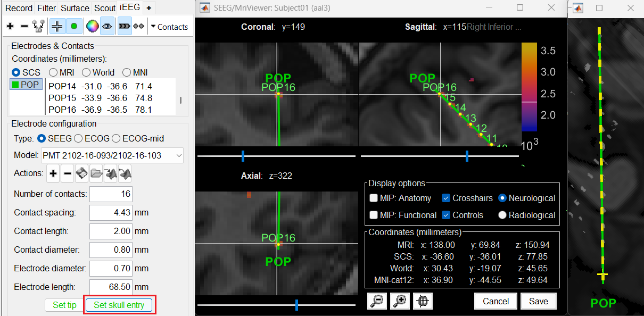Screen dimensions: 644x316
Task: Switch to the Surface tab
Action: tap(75, 8)
